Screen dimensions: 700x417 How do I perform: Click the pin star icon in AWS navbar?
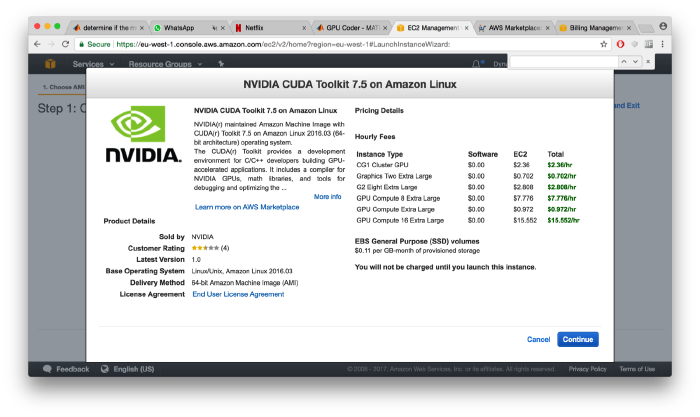pyautogui.click(x=221, y=64)
